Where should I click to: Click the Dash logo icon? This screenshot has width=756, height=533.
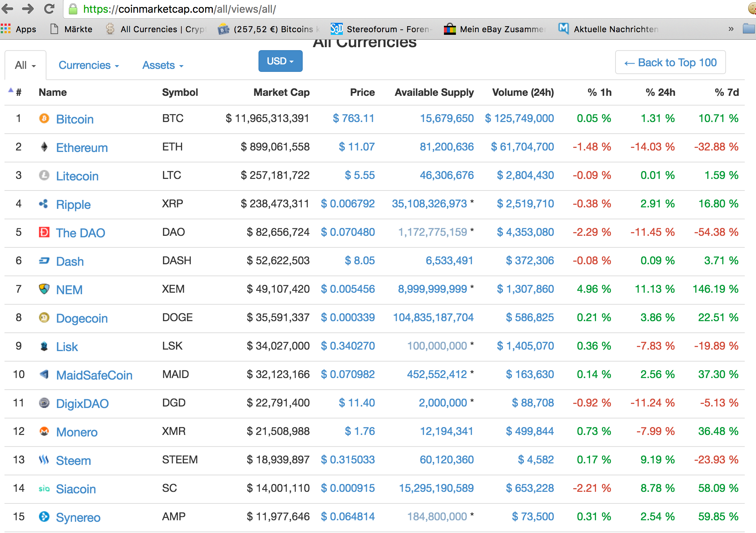pyautogui.click(x=44, y=261)
